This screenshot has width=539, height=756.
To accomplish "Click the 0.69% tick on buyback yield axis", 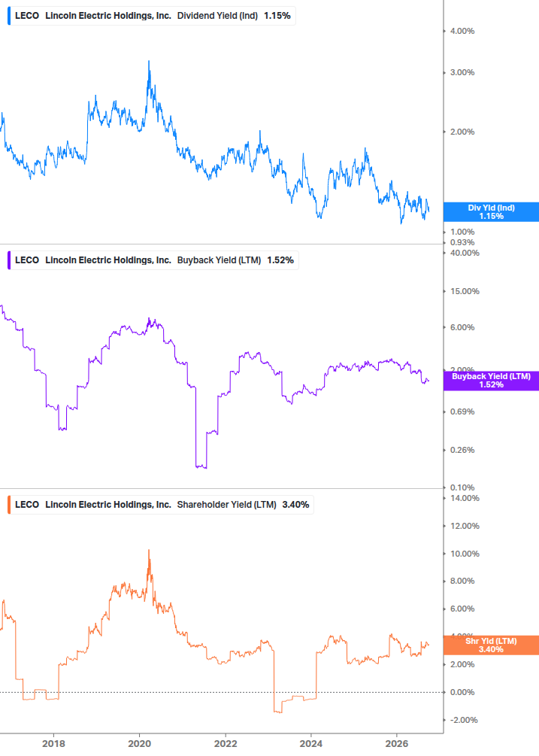I will point(462,411).
